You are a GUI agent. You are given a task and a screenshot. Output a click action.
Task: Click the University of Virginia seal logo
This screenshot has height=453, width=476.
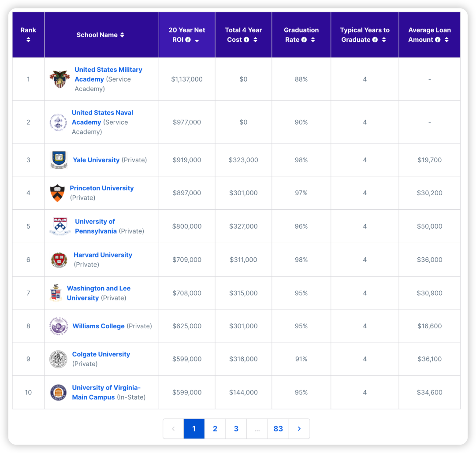click(58, 392)
